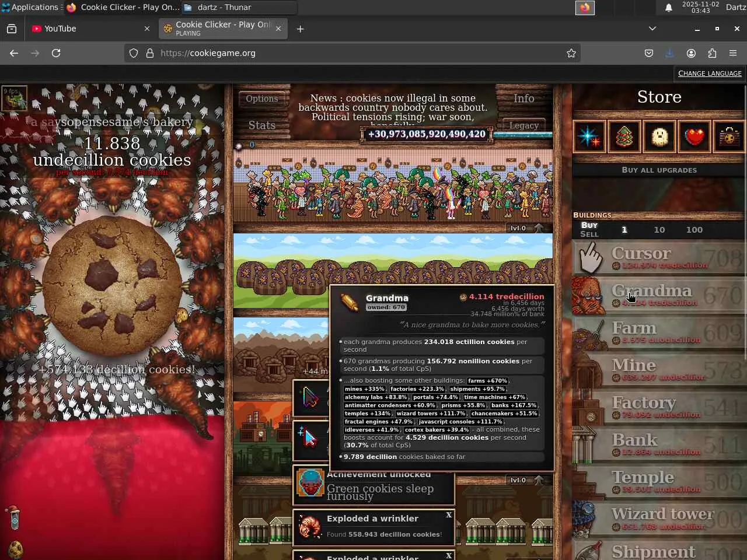The width and height of the screenshot is (747, 560).
Task: Buy a Cursor building
Action: tap(659, 258)
